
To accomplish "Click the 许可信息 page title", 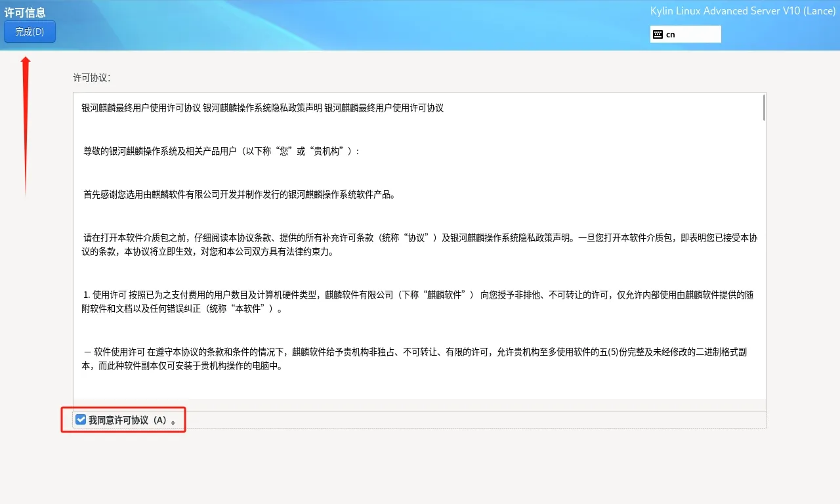I will tap(25, 12).
